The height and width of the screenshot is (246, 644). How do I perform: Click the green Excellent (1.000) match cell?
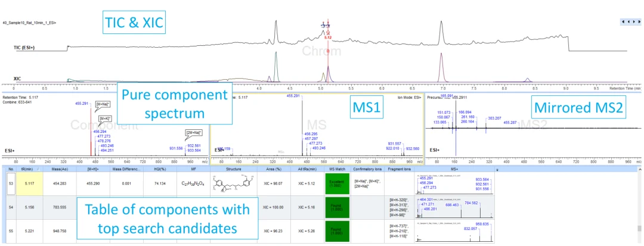[337, 183]
